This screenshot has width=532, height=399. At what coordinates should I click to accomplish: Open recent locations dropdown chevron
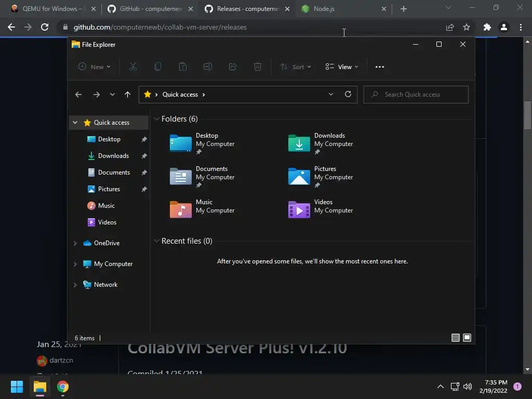[x=112, y=95]
